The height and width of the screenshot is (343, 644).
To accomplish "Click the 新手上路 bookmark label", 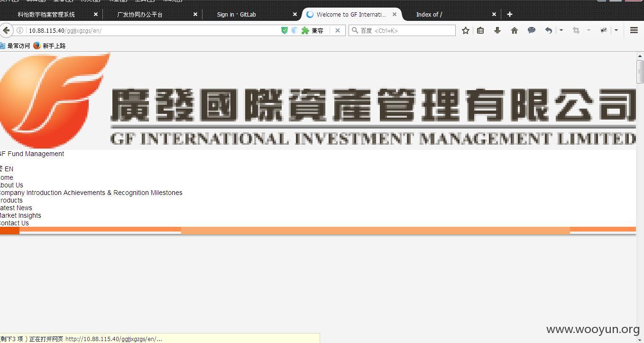I will coord(54,46).
